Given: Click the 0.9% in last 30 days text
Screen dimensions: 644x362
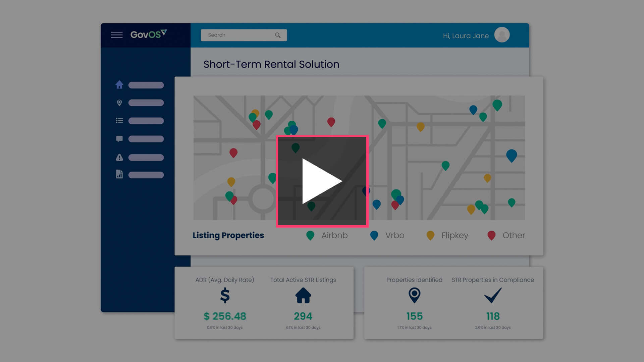Looking at the screenshot, I should pyautogui.click(x=225, y=327).
